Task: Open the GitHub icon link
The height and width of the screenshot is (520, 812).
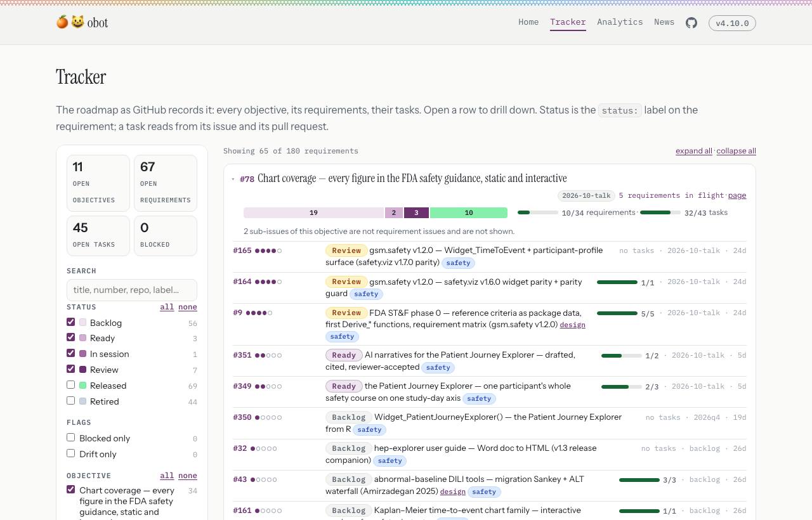Action: (x=691, y=23)
